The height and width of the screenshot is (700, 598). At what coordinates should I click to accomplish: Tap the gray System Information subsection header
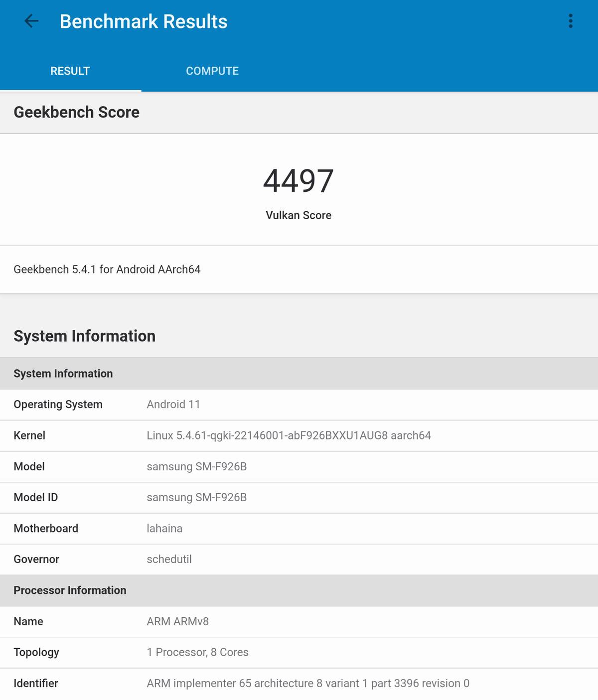[x=299, y=374]
